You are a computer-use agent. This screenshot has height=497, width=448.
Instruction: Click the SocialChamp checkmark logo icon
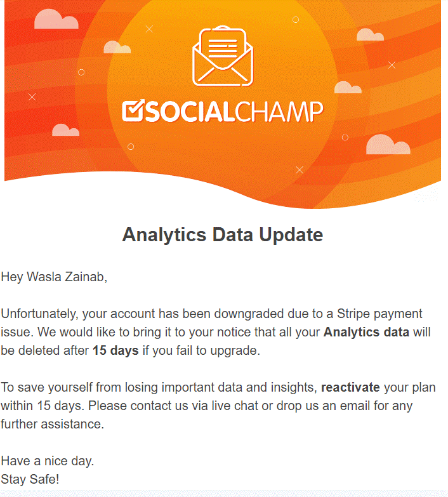133,110
